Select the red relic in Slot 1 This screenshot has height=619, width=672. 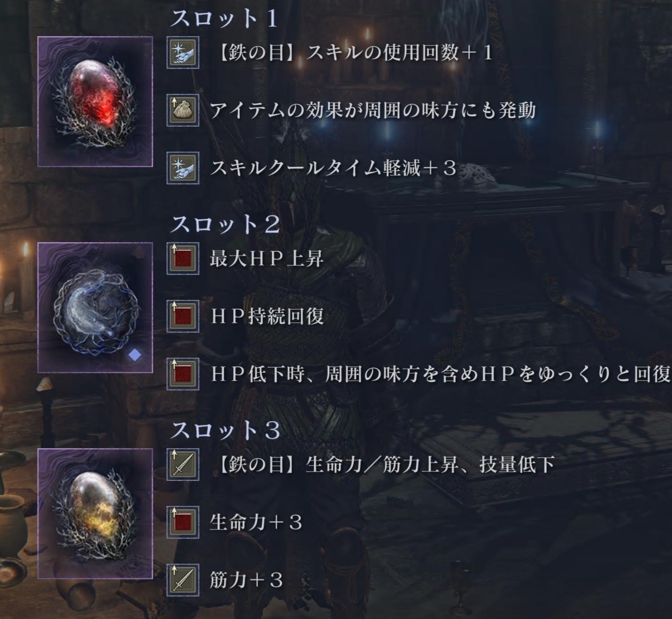[95, 102]
